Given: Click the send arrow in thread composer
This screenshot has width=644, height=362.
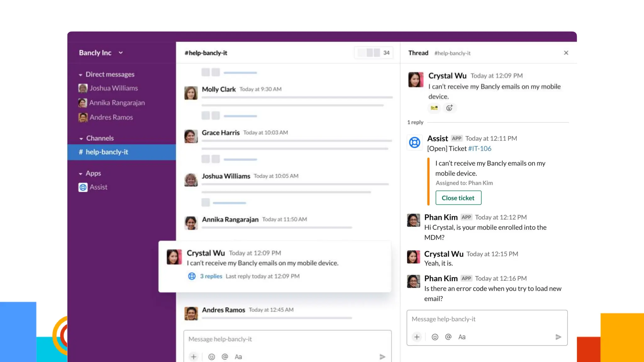Looking at the screenshot, I should (558, 337).
